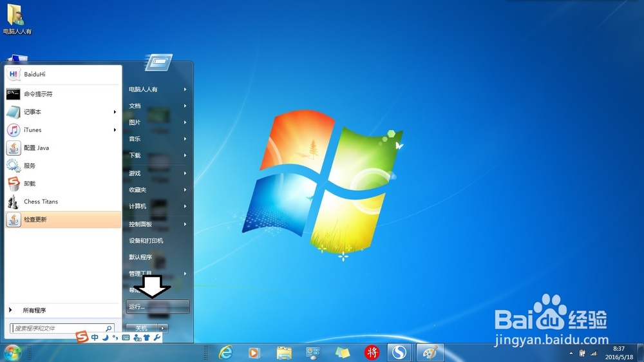Open 所有程序 All Programs list
The height and width of the screenshot is (362, 644).
point(63,310)
